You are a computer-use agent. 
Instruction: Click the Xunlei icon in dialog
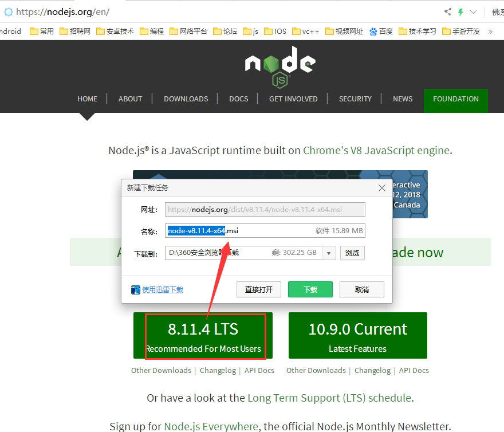click(x=135, y=290)
